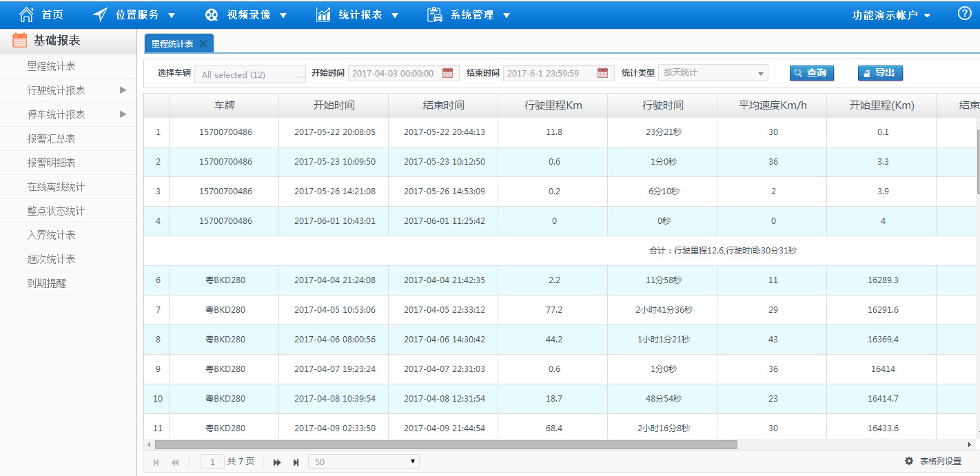Select 报警汇总表 in the sidebar
Image resolution: width=980 pixels, height=476 pixels.
point(51,138)
